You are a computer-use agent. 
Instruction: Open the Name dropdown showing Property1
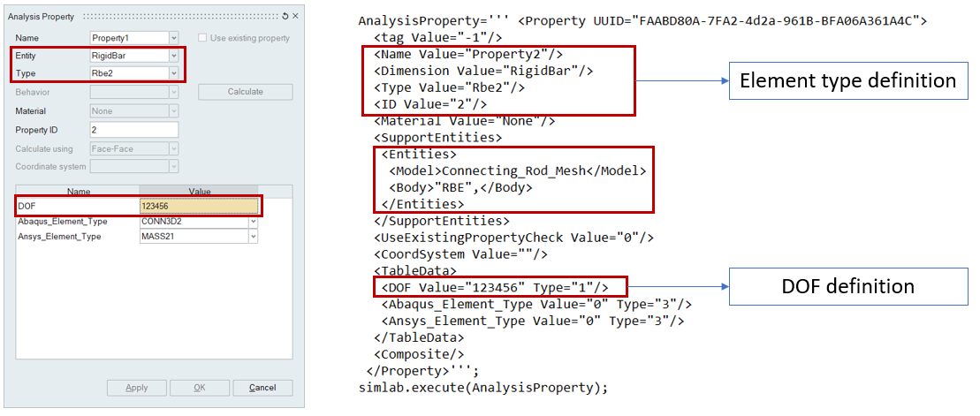click(173, 38)
